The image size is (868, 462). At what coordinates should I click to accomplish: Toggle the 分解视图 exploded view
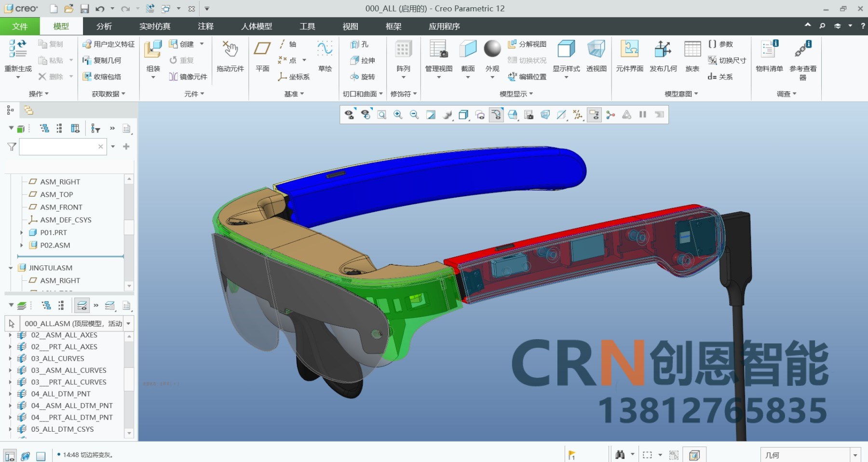[527, 44]
